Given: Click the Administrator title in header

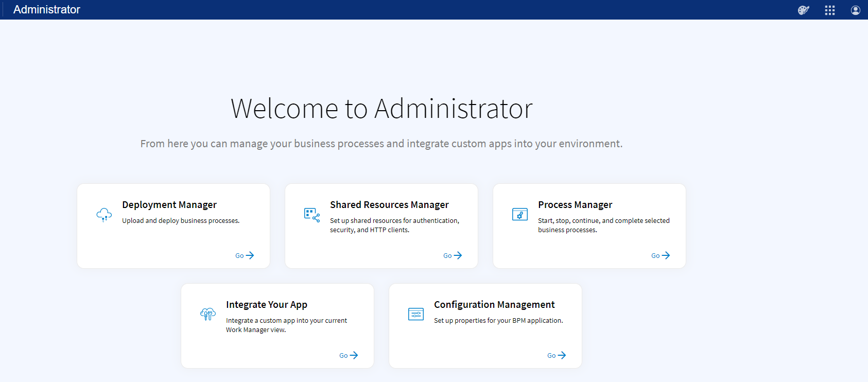Looking at the screenshot, I should coord(47,10).
